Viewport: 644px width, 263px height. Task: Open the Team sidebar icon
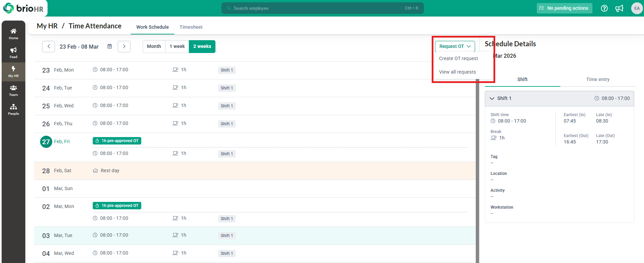[13, 90]
